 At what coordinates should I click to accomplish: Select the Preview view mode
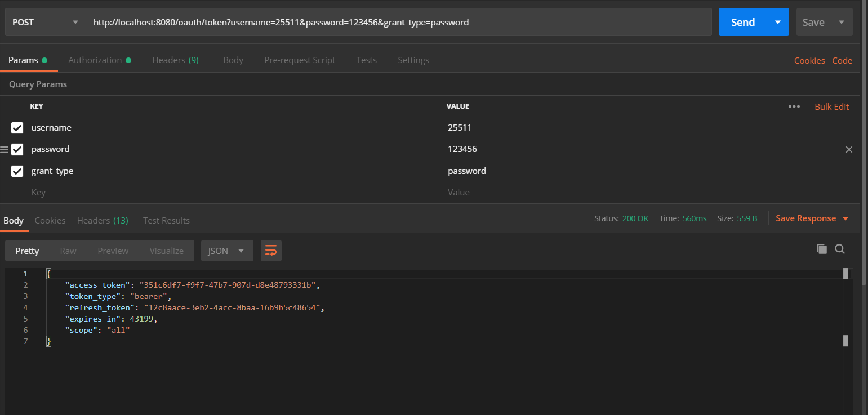click(113, 251)
